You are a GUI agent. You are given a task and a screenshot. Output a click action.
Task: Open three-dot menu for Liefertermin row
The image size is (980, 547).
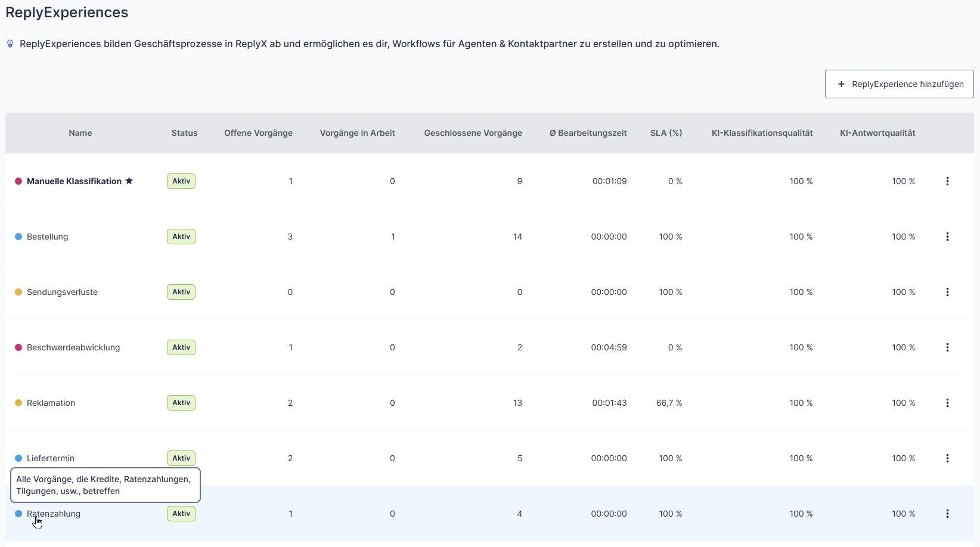pyautogui.click(x=947, y=458)
